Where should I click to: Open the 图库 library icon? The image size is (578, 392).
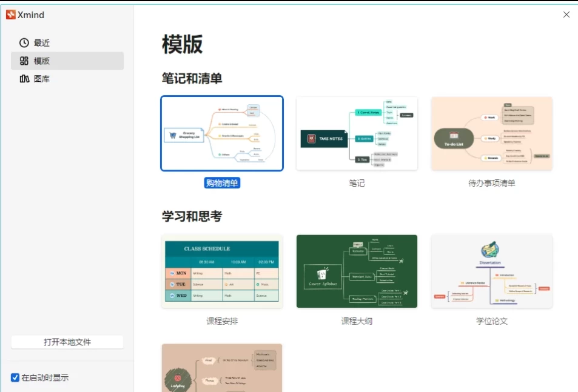click(24, 78)
